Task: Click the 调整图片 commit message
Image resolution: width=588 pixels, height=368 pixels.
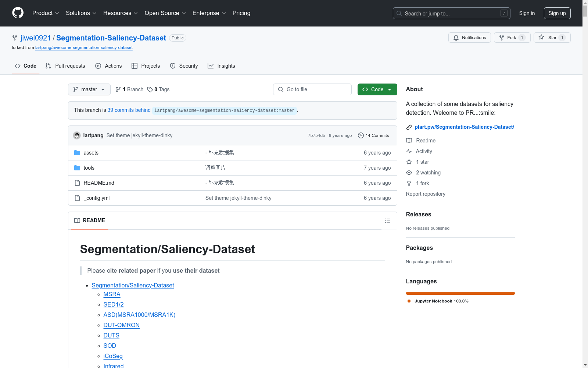Action: [x=215, y=168]
